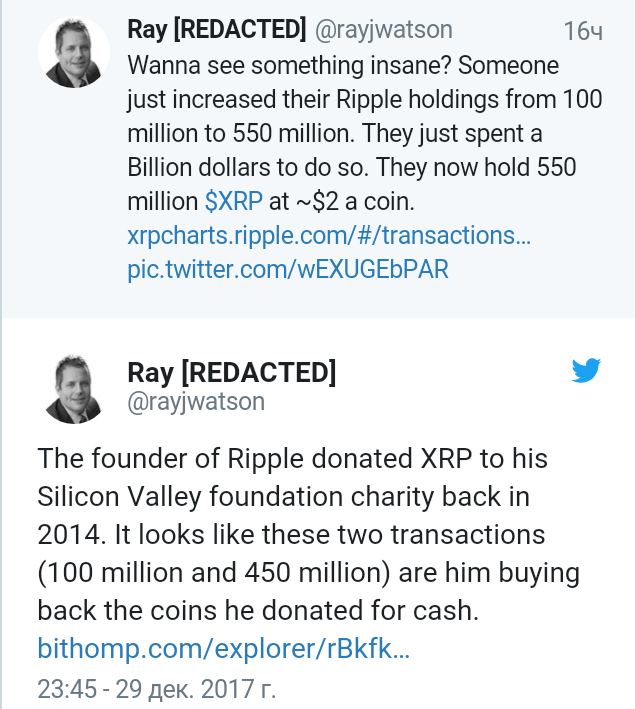
Task: Open the pic.twitter.com/wEXUGEbPAR image link
Action: click(x=288, y=269)
